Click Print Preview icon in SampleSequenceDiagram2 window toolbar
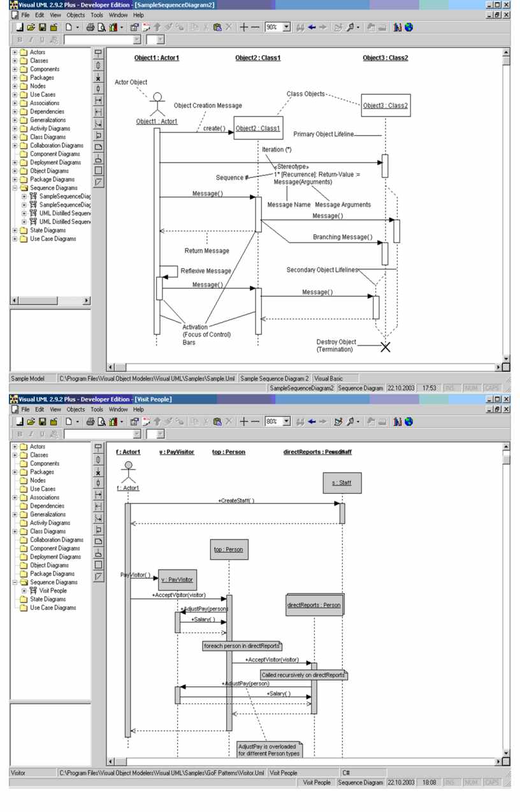The width and height of the screenshot is (520, 812). (101, 27)
